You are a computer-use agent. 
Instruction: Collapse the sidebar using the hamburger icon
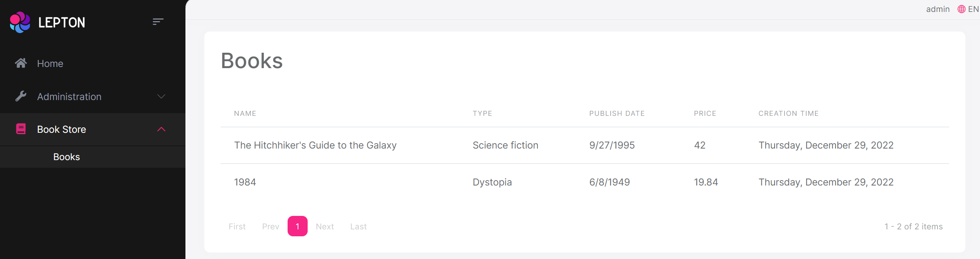[158, 22]
